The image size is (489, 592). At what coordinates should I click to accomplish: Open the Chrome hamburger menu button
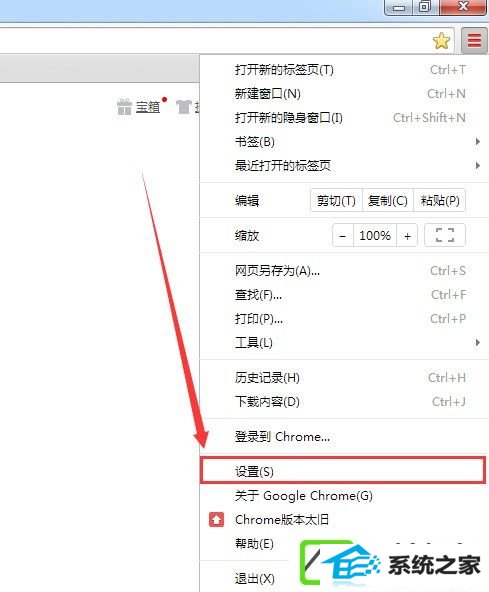(x=474, y=40)
